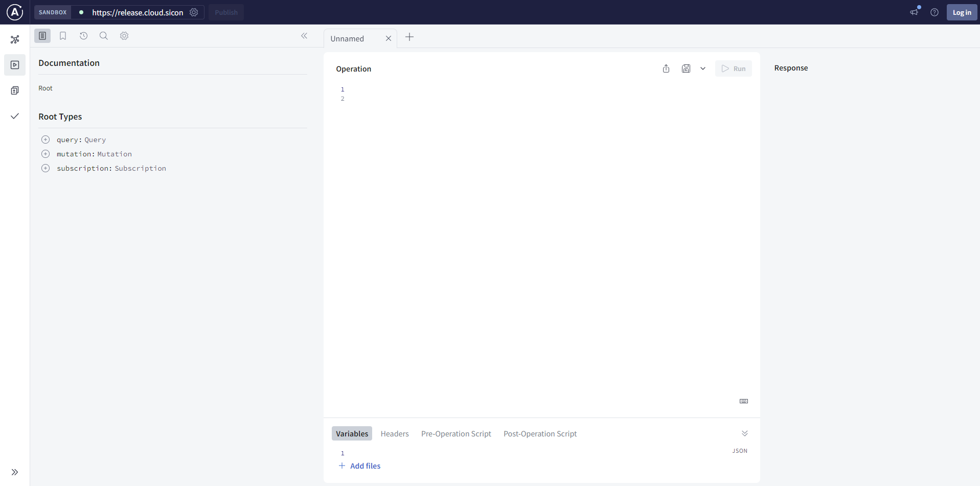Open Explorer settings gear in the panel toolbar

tap(124, 36)
